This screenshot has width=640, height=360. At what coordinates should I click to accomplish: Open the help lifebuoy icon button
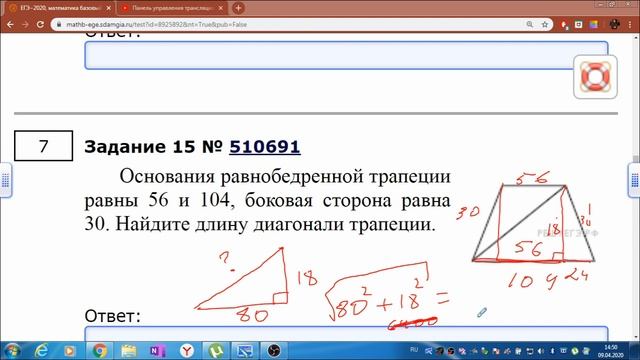point(595,77)
